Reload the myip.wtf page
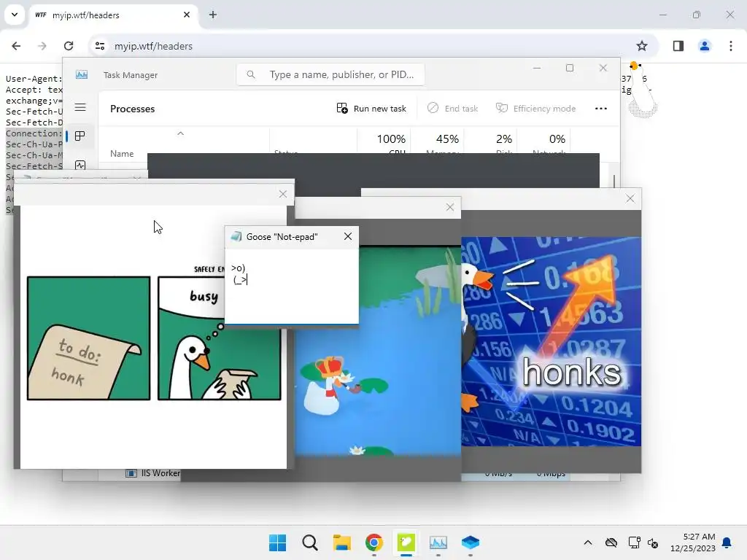Viewport: 747px width, 560px height. click(x=69, y=46)
